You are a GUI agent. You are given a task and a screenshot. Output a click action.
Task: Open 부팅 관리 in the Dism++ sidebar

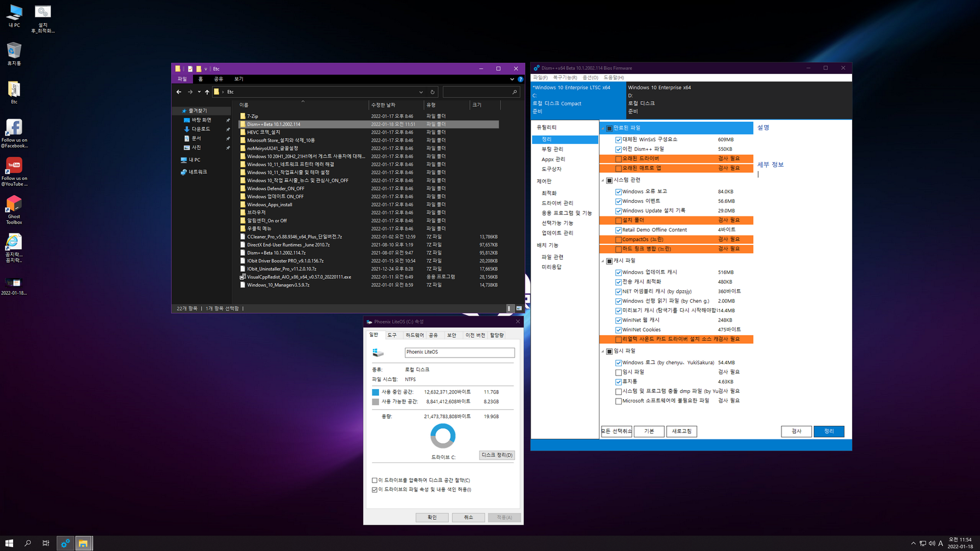[552, 149]
